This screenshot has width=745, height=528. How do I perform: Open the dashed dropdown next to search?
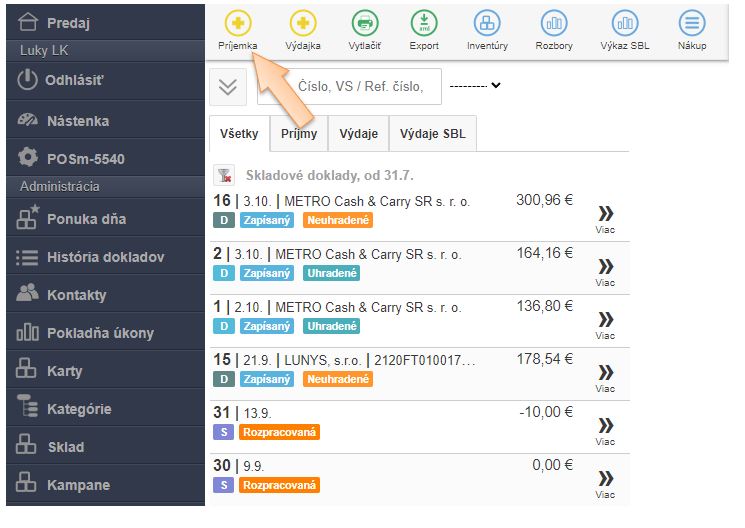474,86
